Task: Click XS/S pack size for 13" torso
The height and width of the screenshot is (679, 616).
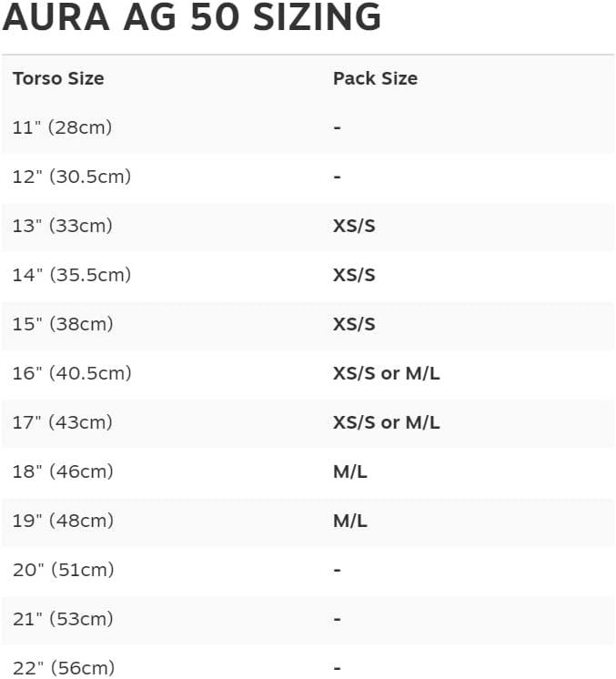Action: pos(354,226)
